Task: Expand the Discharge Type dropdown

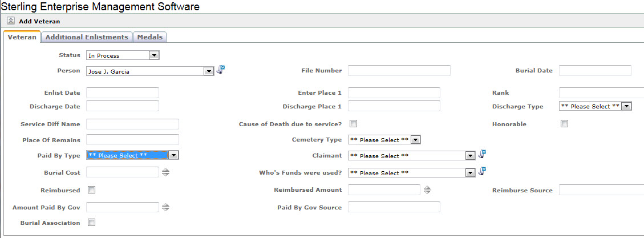Action: 595,106
